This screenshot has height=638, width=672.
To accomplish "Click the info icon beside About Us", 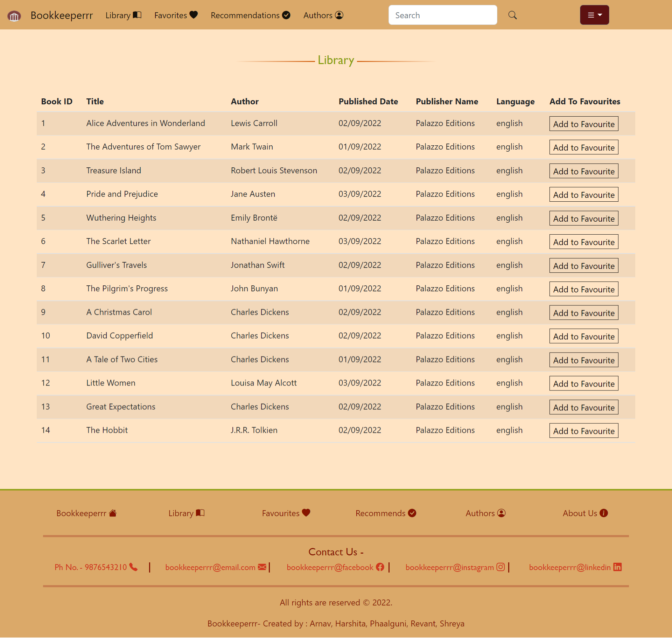I will [x=604, y=513].
